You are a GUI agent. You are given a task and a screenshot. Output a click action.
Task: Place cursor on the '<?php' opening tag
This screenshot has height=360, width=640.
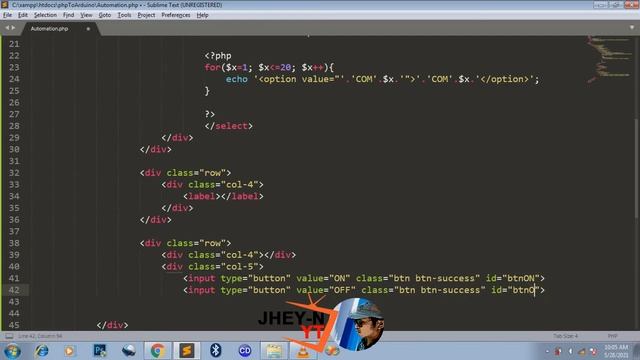coord(218,56)
